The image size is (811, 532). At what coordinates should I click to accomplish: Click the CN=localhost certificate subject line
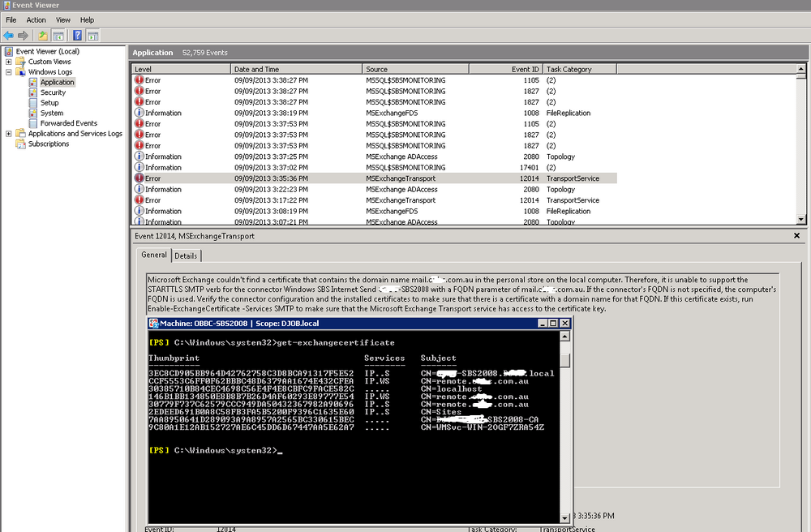452,388
